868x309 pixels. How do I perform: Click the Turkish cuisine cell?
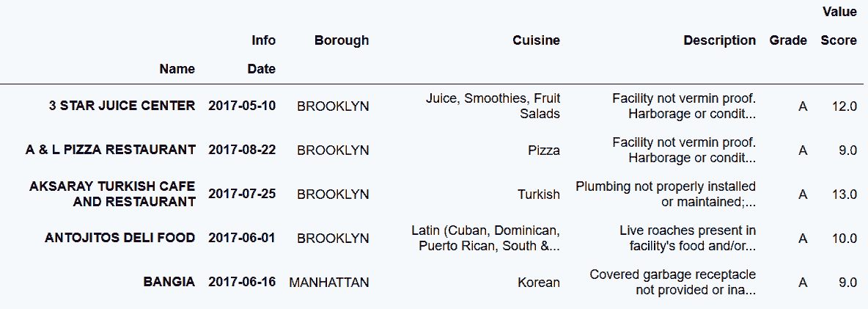point(538,195)
